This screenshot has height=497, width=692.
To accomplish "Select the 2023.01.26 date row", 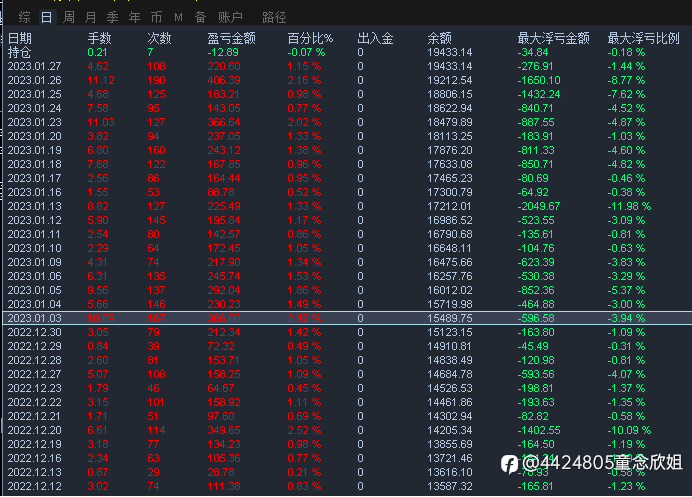I will 347,80.
